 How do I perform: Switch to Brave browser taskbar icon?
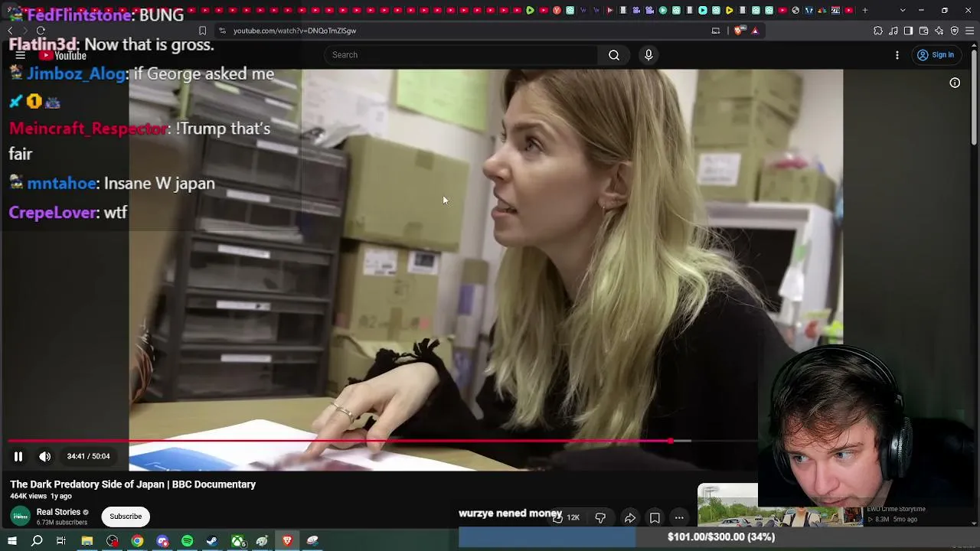(x=288, y=541)
